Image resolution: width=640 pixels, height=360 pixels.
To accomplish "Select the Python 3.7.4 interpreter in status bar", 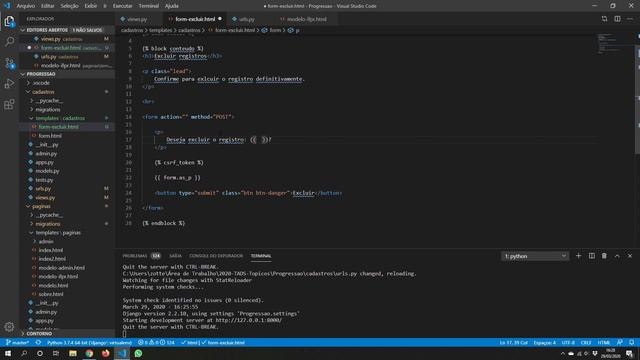I will point(89,342).
